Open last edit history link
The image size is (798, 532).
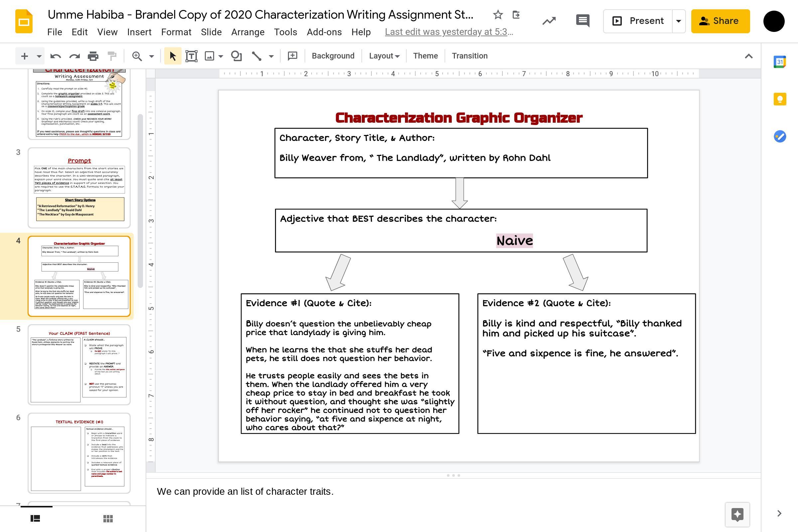pos(449,32)
